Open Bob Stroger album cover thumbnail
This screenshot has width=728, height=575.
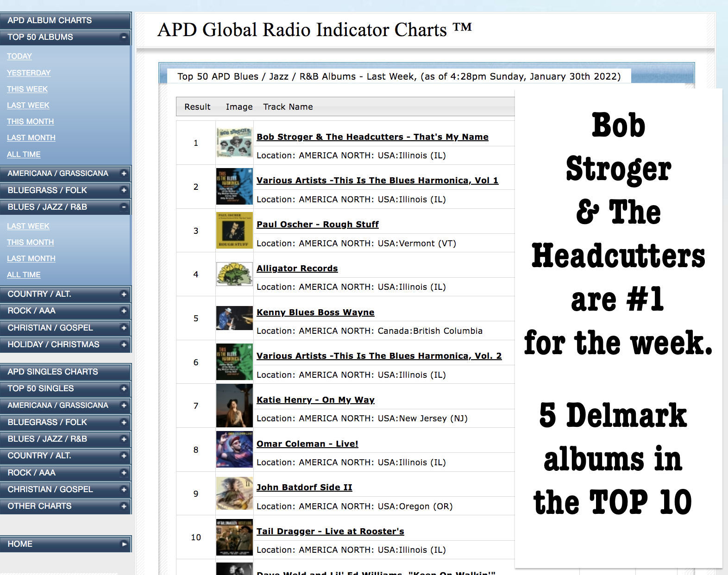pos(234,143)
